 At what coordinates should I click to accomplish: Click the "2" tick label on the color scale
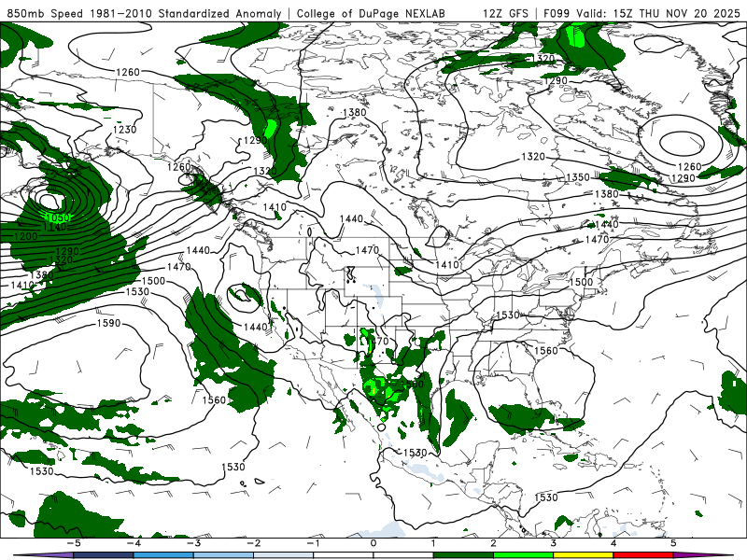click(493, 543)
